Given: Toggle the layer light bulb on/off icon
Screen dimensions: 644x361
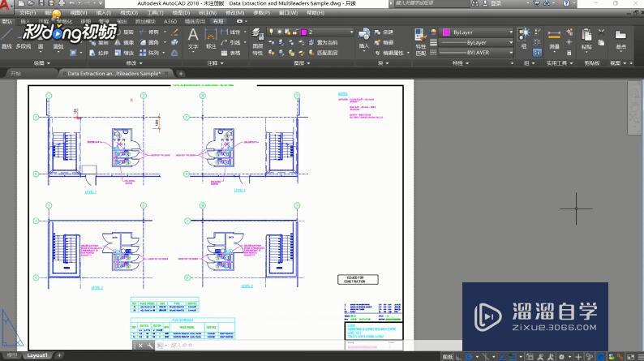Looking at the screenshot, I should [271, 32].
